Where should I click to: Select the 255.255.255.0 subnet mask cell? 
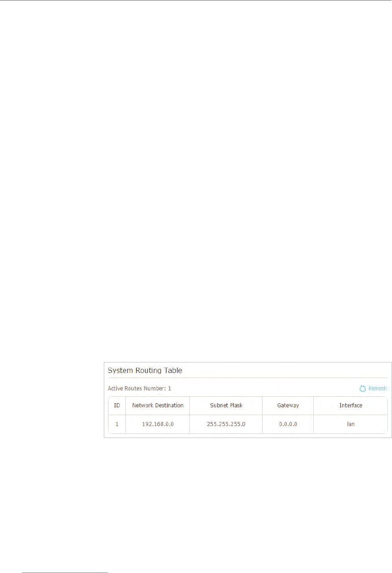(226, 424)
